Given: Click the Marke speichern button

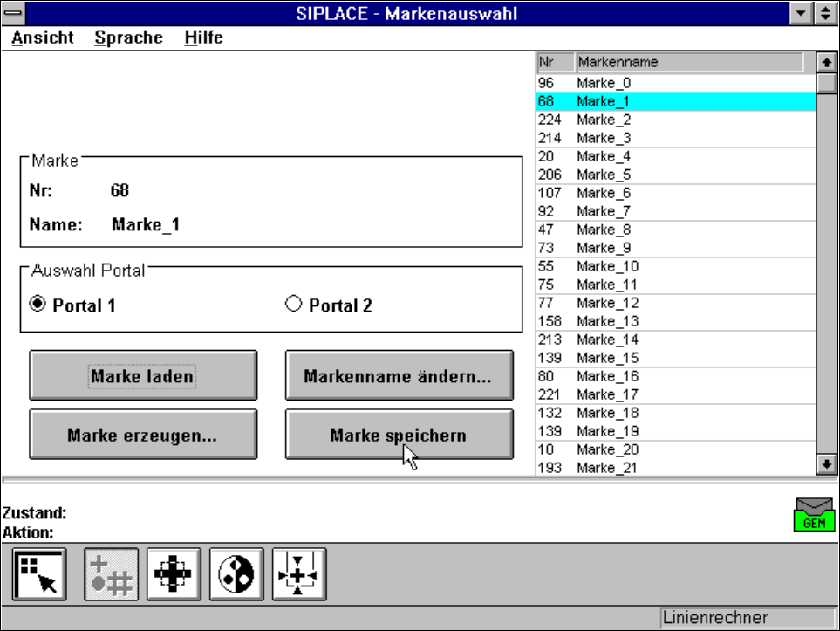Looking at the screenshot, I should pos(400,435).
